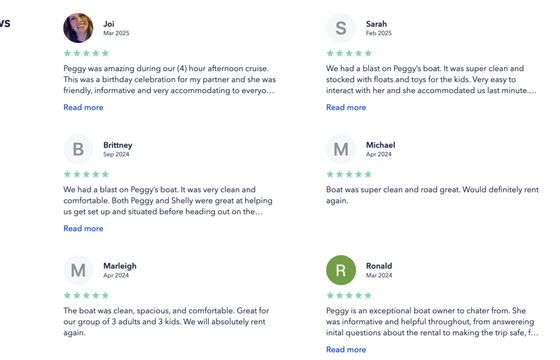Expand Brittney's review with Read more
This screenshot has height=360, width=560.
pos(83,228)
